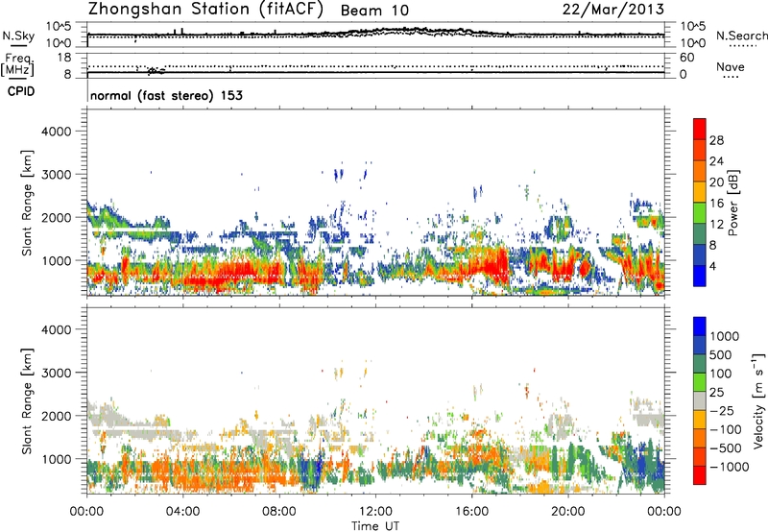
Task: Select the 12:00 time tick label
Action: (375, 512)
